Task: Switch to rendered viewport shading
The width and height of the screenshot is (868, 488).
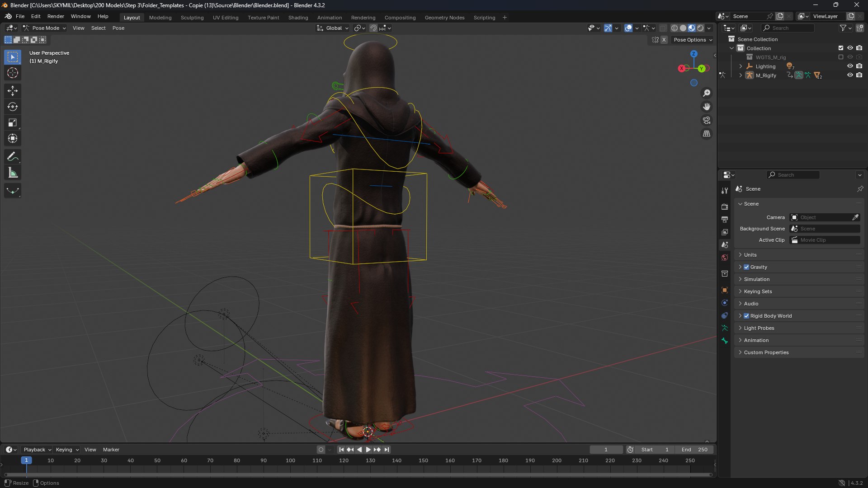Action: [700, 28]
